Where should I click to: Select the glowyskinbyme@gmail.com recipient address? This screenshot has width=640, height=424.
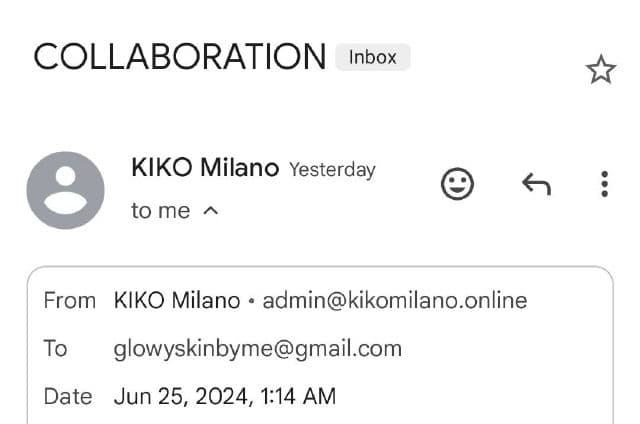coord(258,348)
